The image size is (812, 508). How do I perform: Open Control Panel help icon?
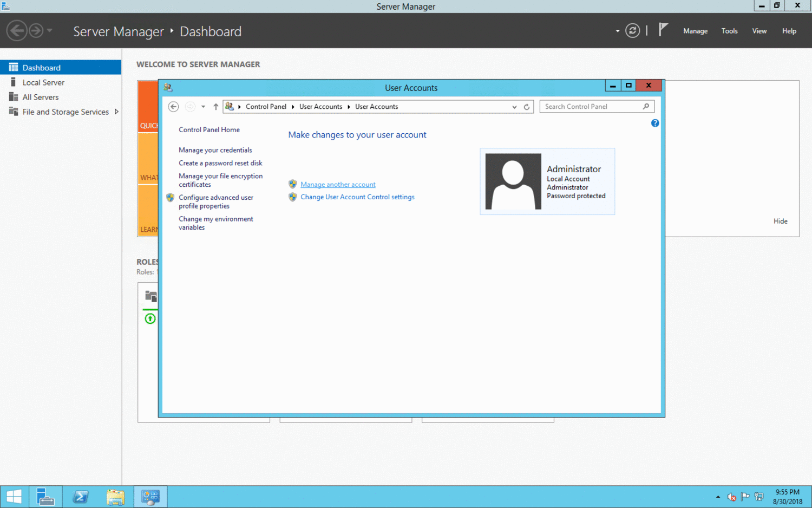pyautogui.click(x=655, y=123)
